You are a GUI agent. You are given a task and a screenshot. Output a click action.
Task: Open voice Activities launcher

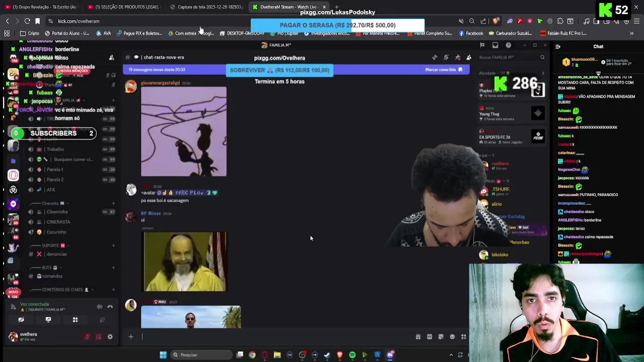(x=75, y=320)
